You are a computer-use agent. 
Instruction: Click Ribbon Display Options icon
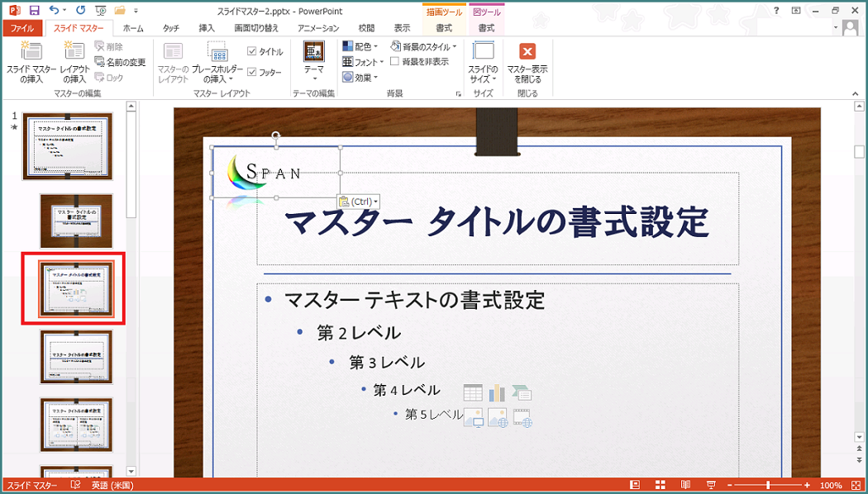pos(795,10)
